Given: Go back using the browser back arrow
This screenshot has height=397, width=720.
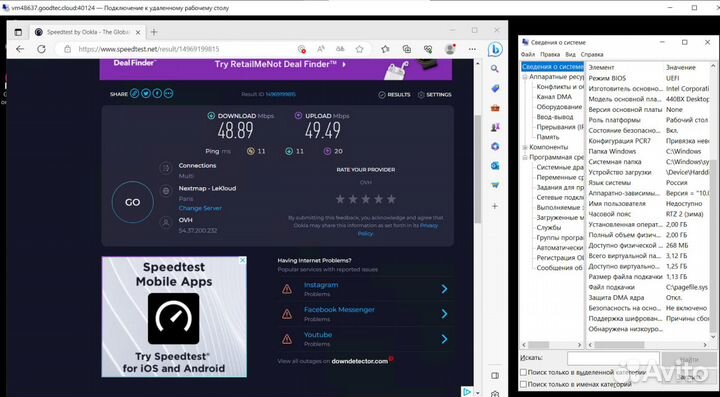Looking at the screenshot, I should coord(20,49).
